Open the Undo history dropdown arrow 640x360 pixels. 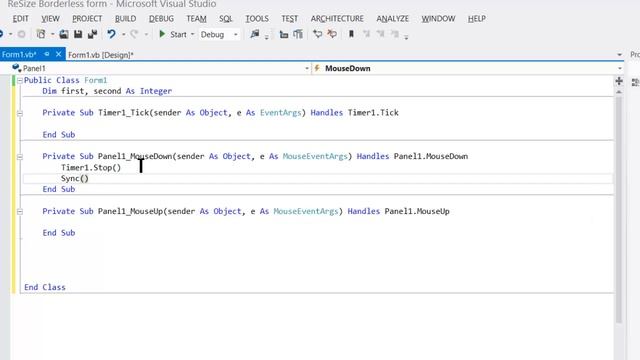point(123,35)
